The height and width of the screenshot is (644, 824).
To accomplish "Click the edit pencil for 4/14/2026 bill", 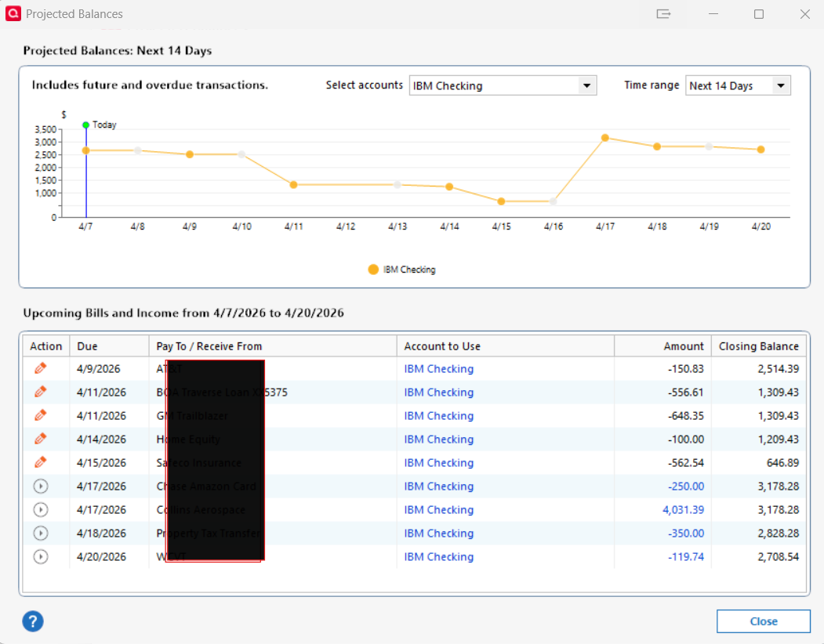I will pos(41,439).
